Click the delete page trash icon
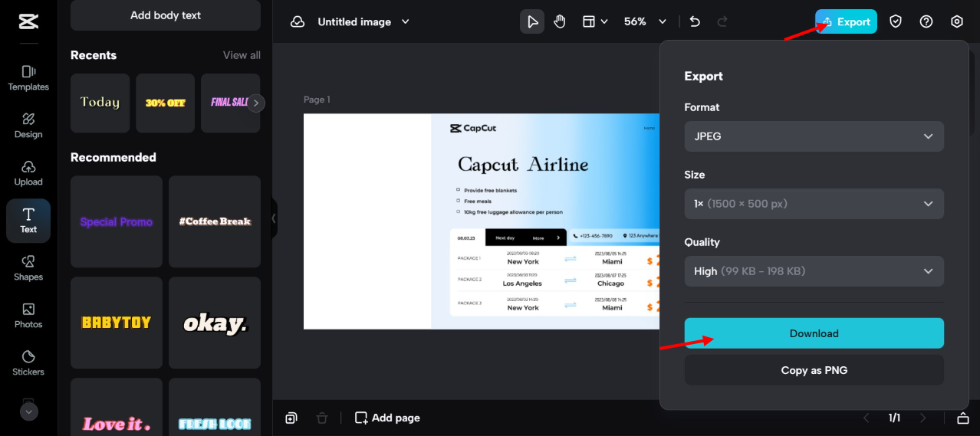 point(322,418)
